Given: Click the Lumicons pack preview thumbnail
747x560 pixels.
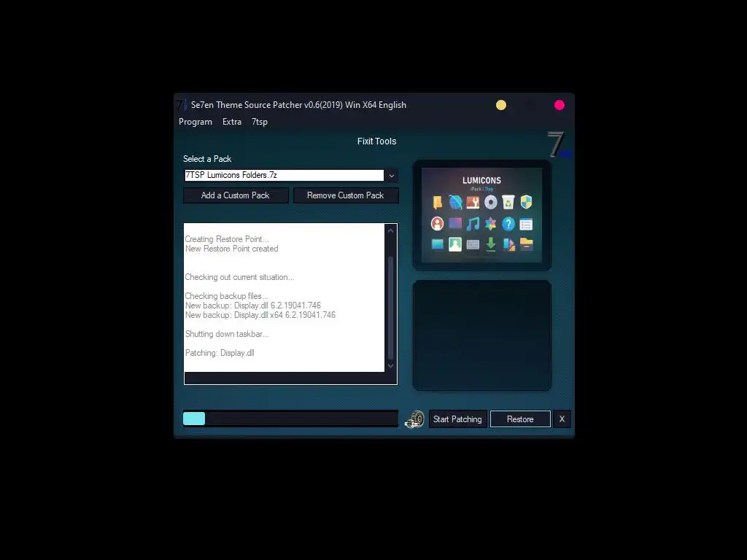Looking at the screenshot, I should click(481, 215).
